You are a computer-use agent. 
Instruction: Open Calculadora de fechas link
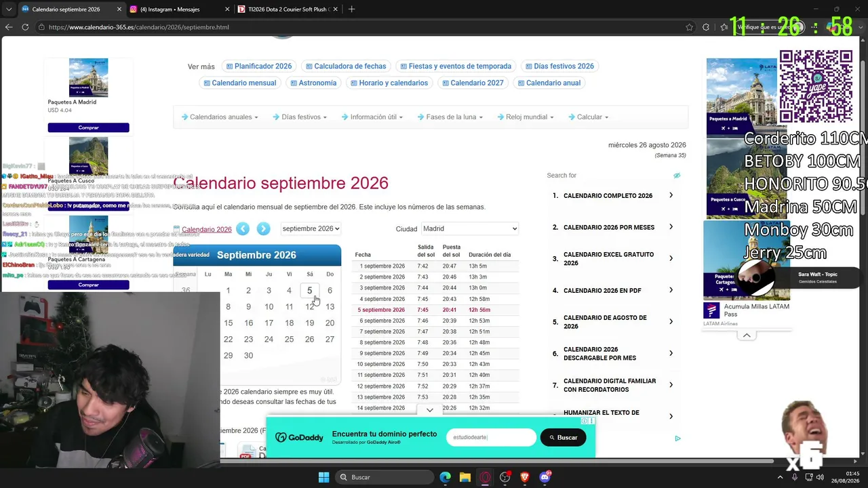click(x=346, y=66)
